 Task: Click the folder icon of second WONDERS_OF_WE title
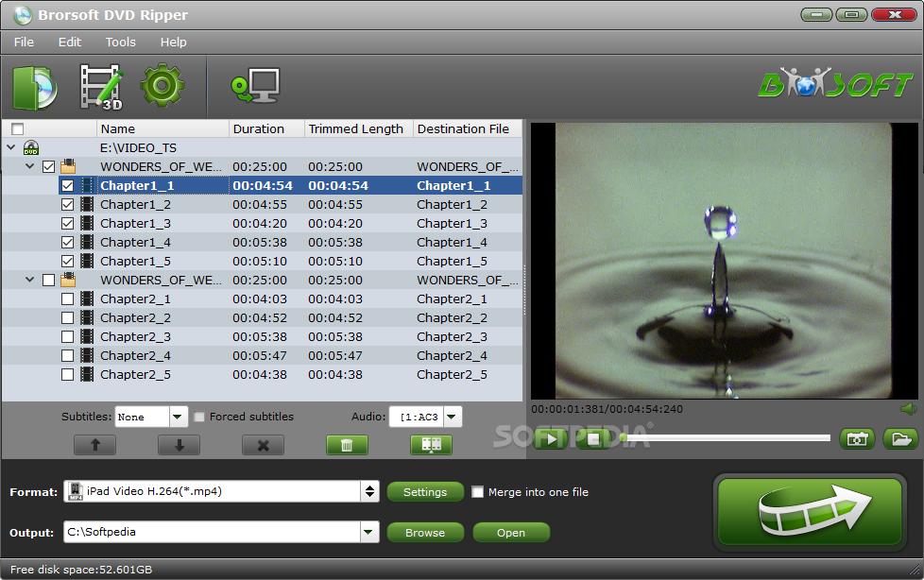point(68,280)
